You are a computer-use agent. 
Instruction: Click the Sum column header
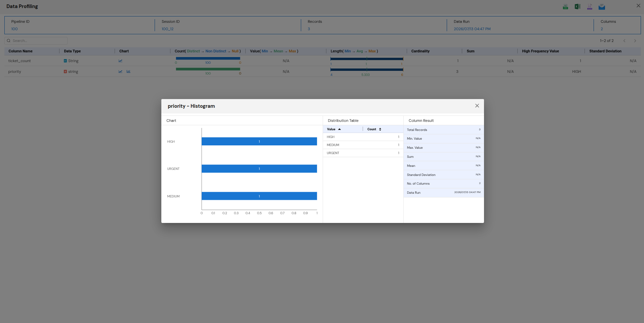pos(471,51)
